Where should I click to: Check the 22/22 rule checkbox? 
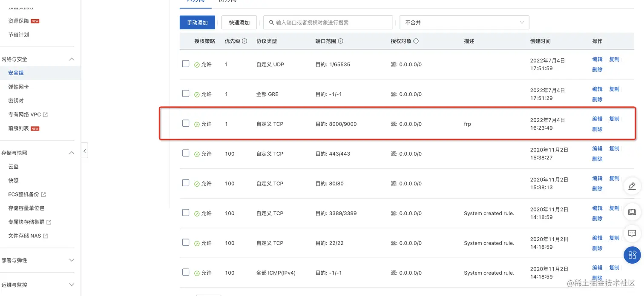(186, 242)
